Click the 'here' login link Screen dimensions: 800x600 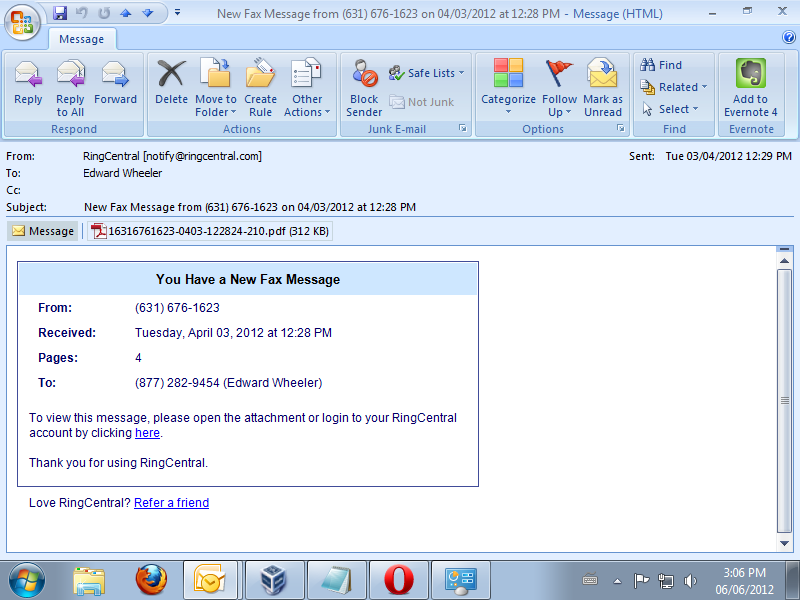pos(147,433)
